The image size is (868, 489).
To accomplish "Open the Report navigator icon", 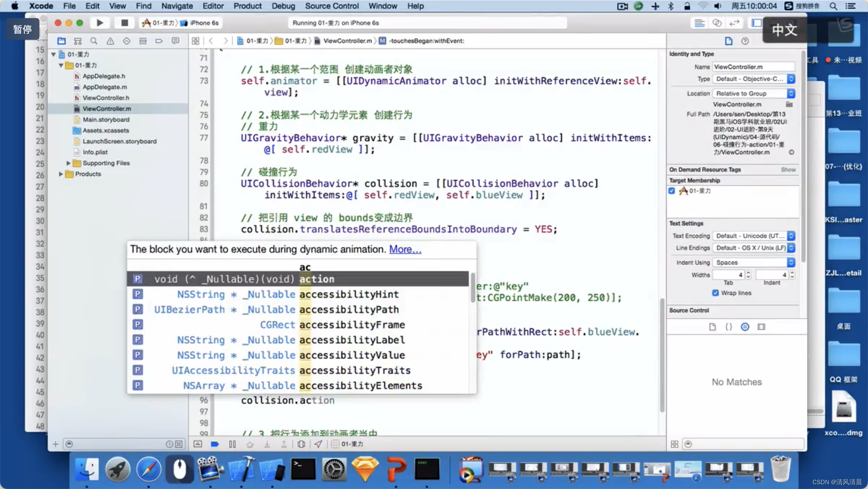I will 175,41.
